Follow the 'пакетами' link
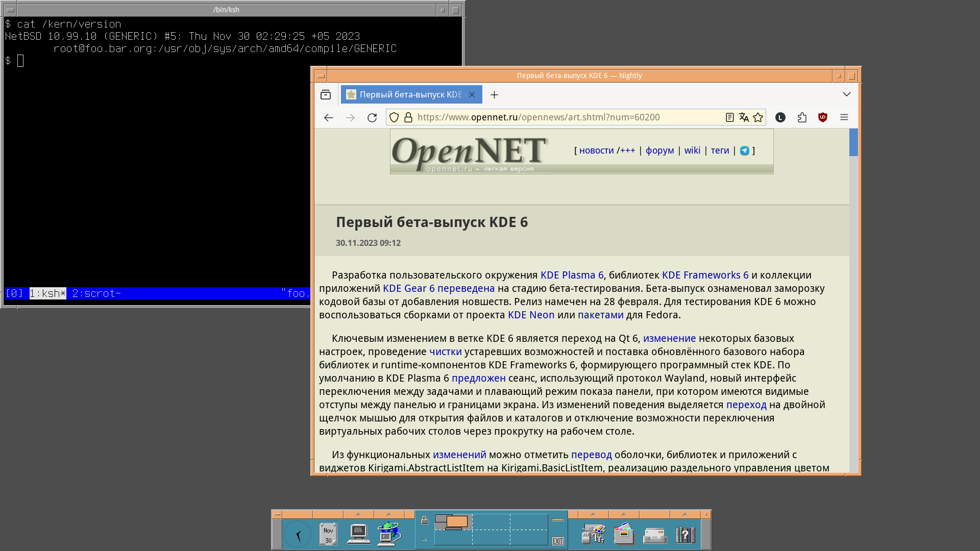 600,315
